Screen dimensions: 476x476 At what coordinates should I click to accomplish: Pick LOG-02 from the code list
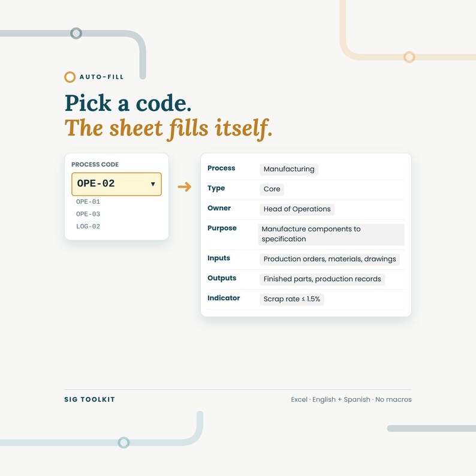coord(88,227)
